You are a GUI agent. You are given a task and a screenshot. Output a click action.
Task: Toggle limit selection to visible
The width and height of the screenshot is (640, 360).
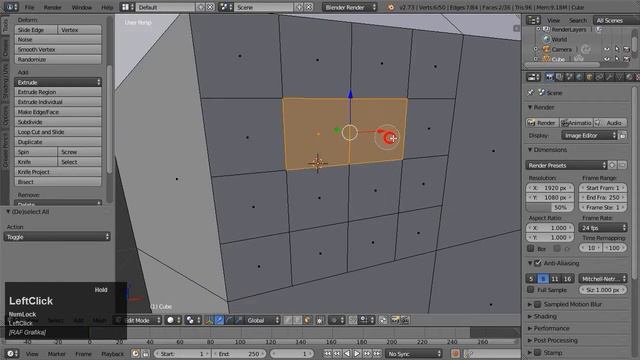coord(320,320)
